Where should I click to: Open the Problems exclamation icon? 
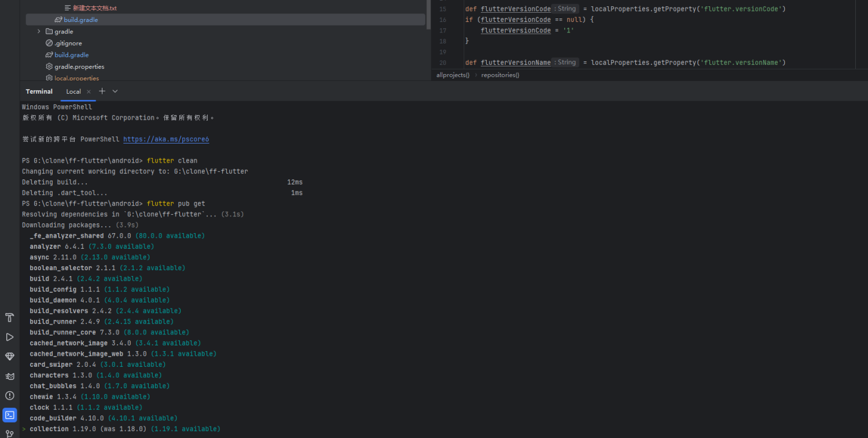[x=9, y=396]
